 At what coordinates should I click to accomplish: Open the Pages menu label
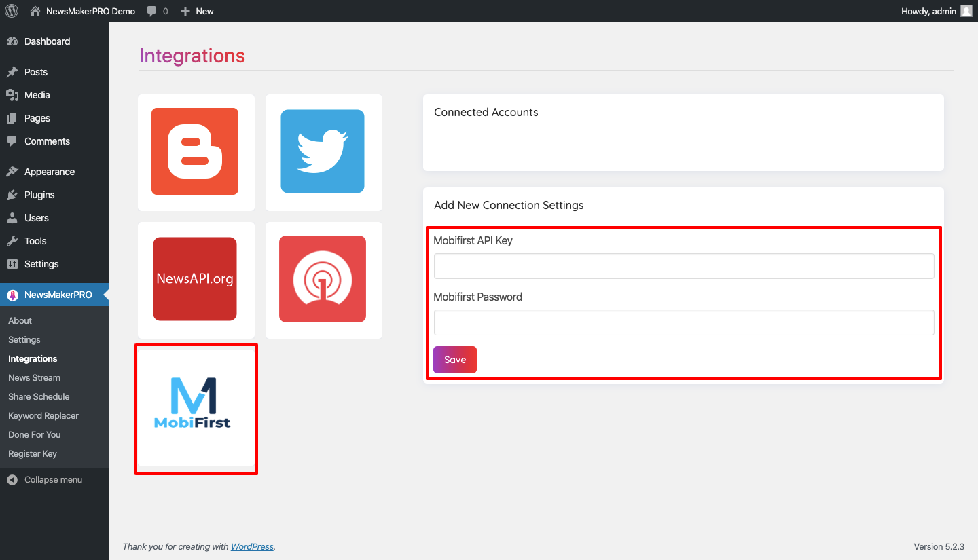(x=37, y=118)
